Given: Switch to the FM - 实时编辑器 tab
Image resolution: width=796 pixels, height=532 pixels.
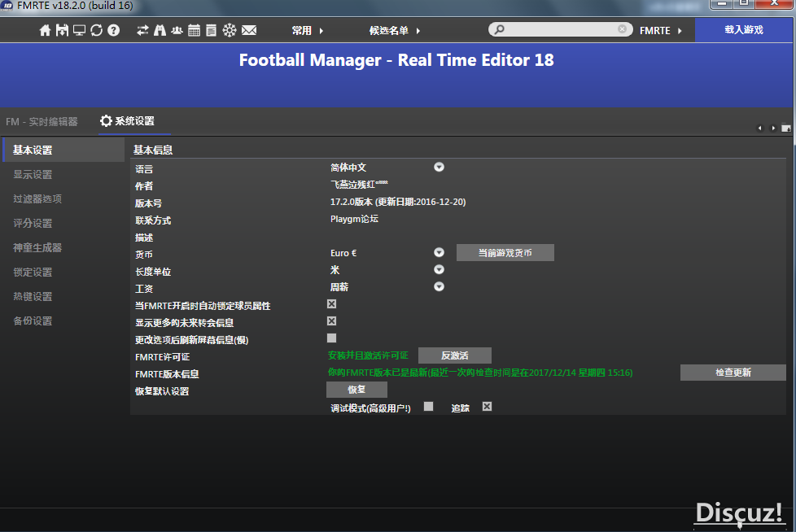Looking at the screenshot, I should 42,122.
